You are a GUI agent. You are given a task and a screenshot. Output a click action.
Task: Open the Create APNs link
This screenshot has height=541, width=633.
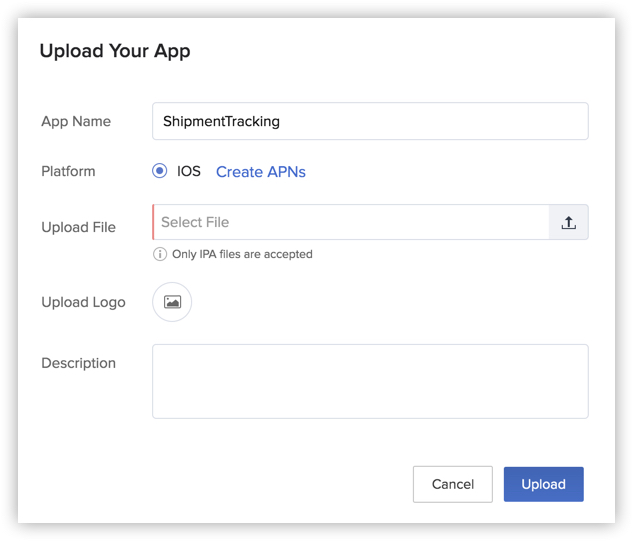[x=261, y=172]
